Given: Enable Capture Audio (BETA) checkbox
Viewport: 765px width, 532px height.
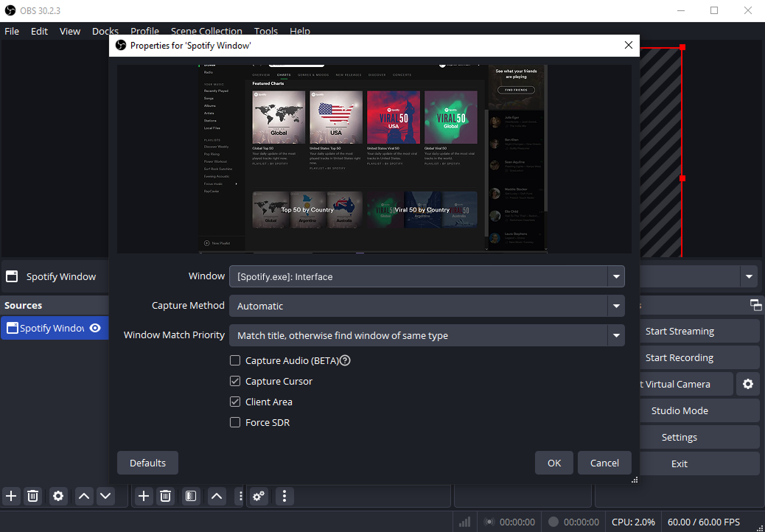Looking at the screenshot, I should point(235,360).
